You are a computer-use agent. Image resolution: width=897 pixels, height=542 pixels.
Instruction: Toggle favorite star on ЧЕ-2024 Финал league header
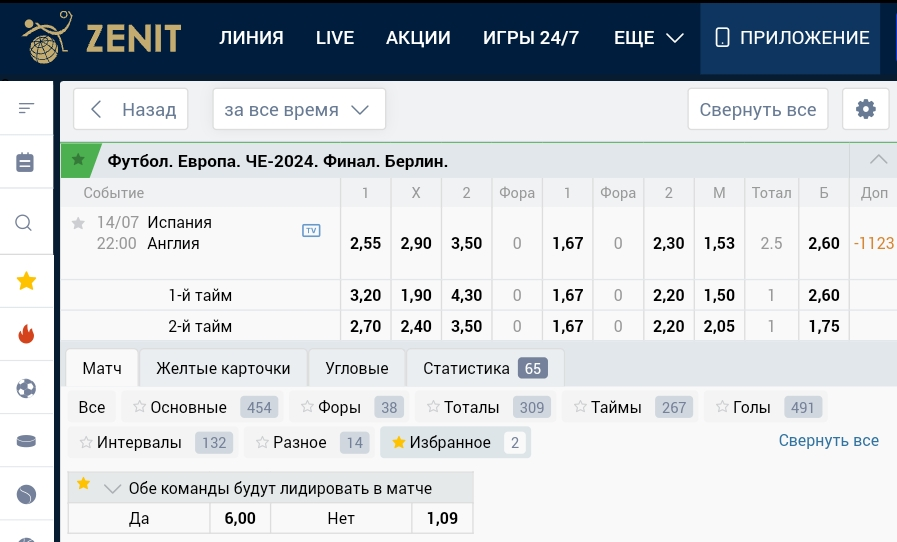[78, 160]
